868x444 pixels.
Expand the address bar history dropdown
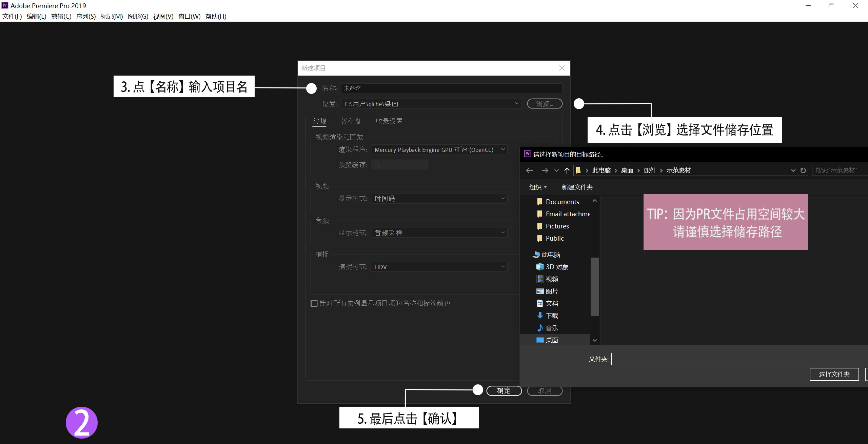[x=793, y=170]
